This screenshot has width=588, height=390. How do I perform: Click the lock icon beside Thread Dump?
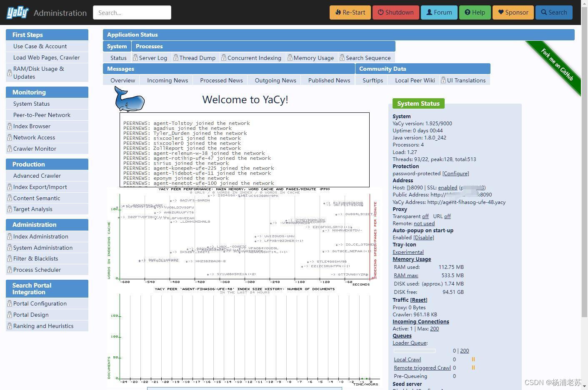click(x=175, y=57)
